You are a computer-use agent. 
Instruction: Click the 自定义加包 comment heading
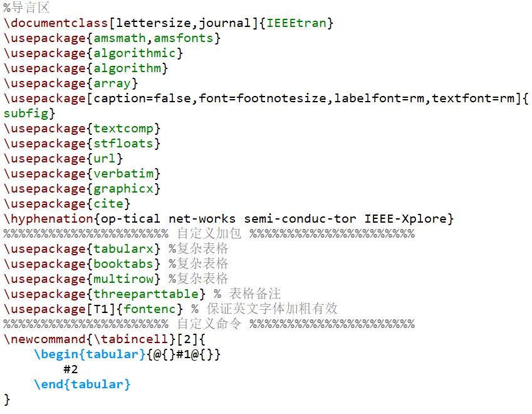tap(209, 234)
